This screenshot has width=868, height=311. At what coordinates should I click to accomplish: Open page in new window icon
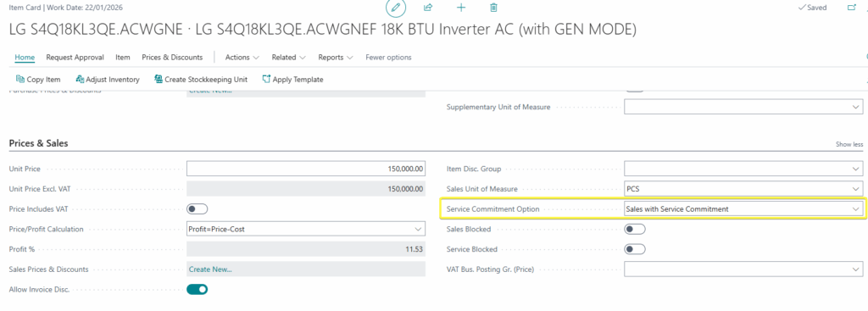pos(851,8)
